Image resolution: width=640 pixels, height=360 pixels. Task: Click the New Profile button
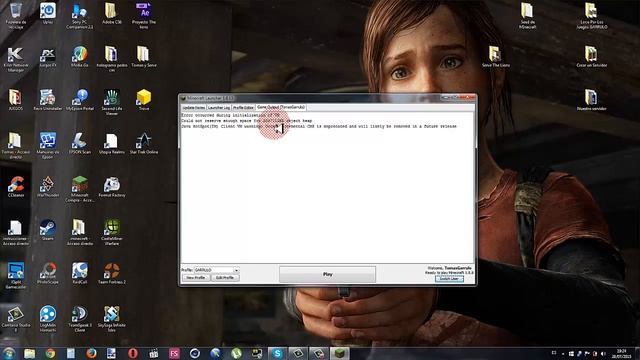point(196,278)
